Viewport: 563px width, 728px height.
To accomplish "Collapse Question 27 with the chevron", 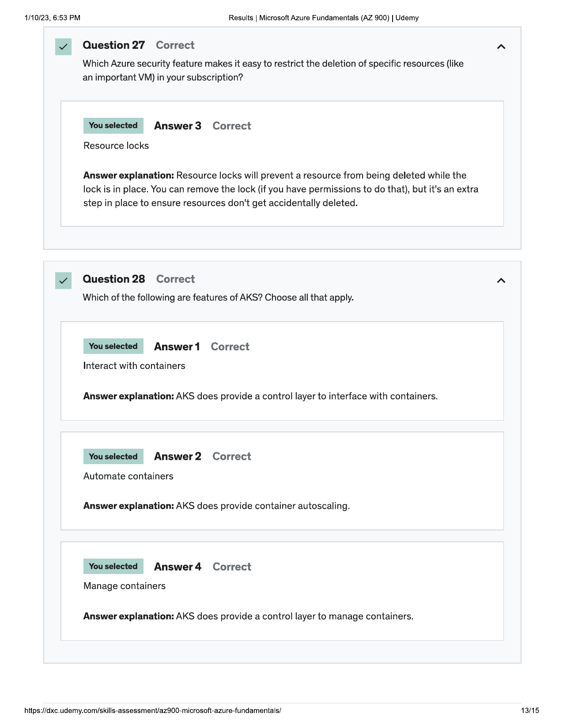I will 501,47.
